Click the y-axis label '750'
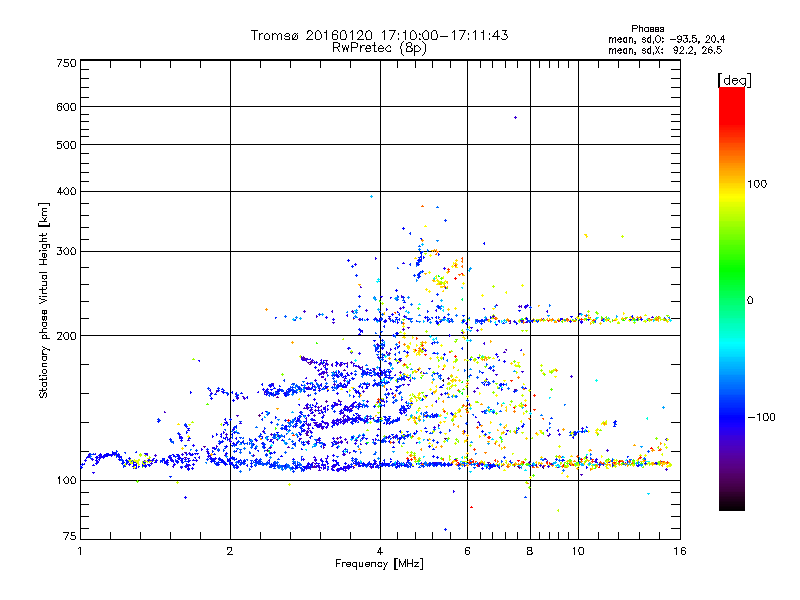Screen dimensions: 800x600 coord(66,63)
